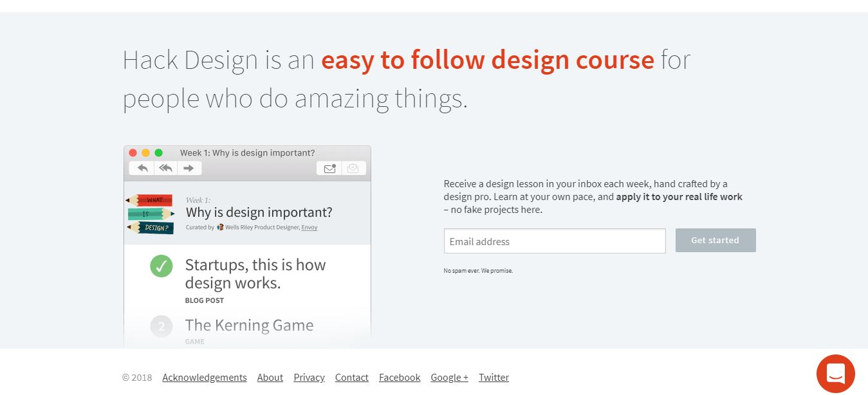This screenshot has width=868, height=395.
Task: Click the green checkmark circle icon
Action: pos(162,266)
